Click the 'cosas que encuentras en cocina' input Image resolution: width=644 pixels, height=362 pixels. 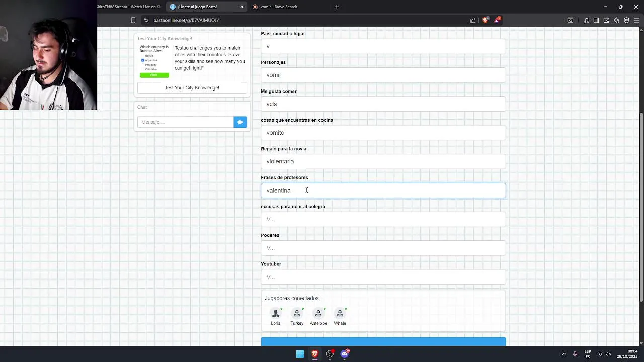point(383,133)
